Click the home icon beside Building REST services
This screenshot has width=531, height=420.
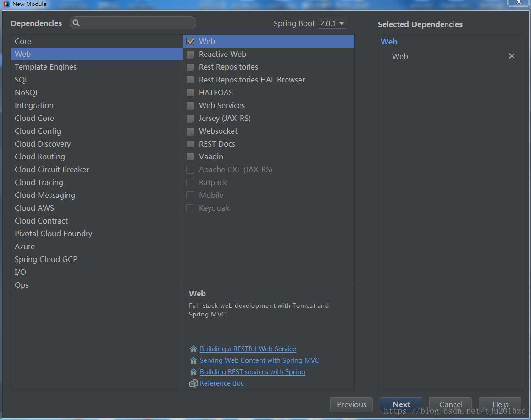(194, 371)
